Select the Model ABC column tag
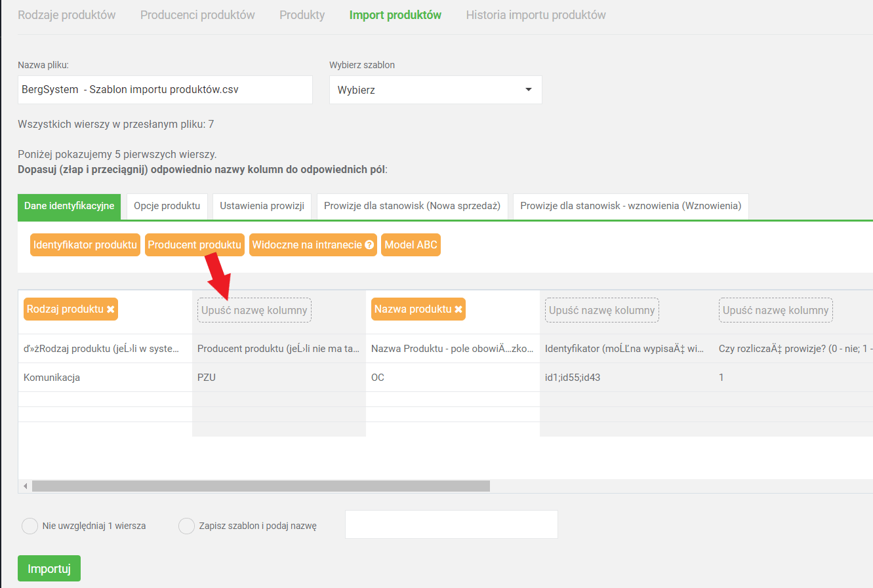The height and width of the screenshot is (588, 873). point(411,245)
